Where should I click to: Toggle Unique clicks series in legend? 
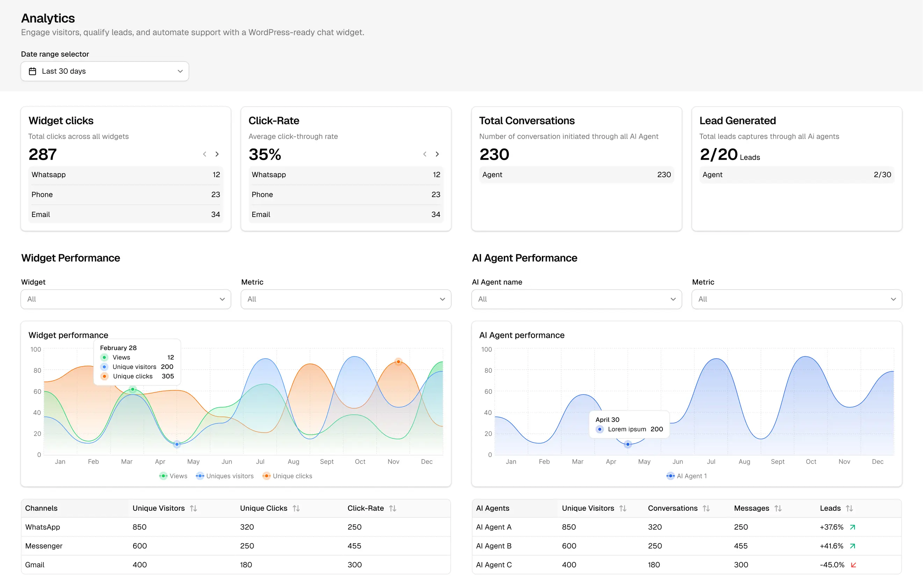tap(288, 476)
